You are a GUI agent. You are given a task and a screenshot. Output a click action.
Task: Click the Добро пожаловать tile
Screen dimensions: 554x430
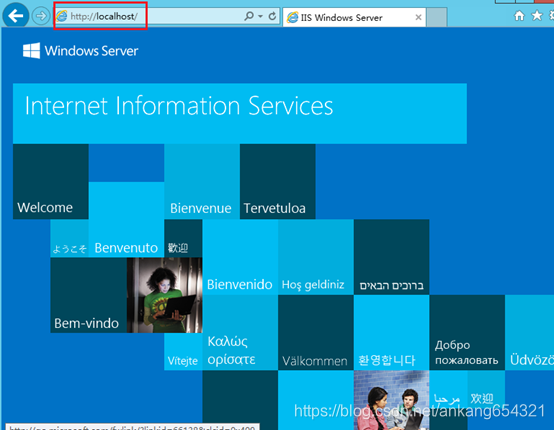pyautogui.click(x=467, y=333)
